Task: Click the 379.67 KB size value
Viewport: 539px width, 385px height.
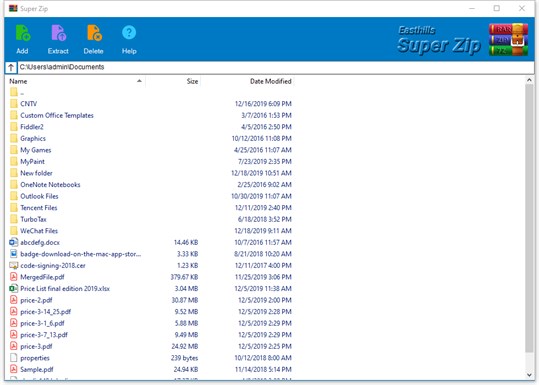Action: (x=184, y=277)
